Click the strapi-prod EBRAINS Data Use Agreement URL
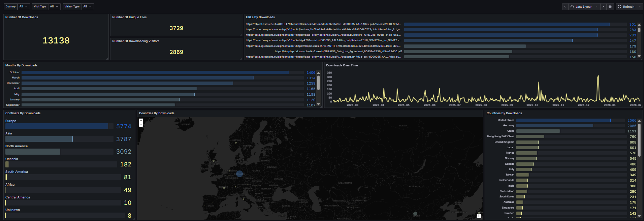Image resolution: width=644 pixels, height=221 pixels. point(339,52)
